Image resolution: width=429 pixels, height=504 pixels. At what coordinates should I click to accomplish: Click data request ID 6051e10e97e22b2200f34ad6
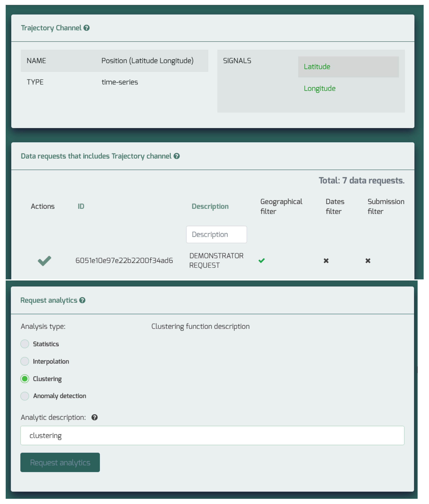124,261
